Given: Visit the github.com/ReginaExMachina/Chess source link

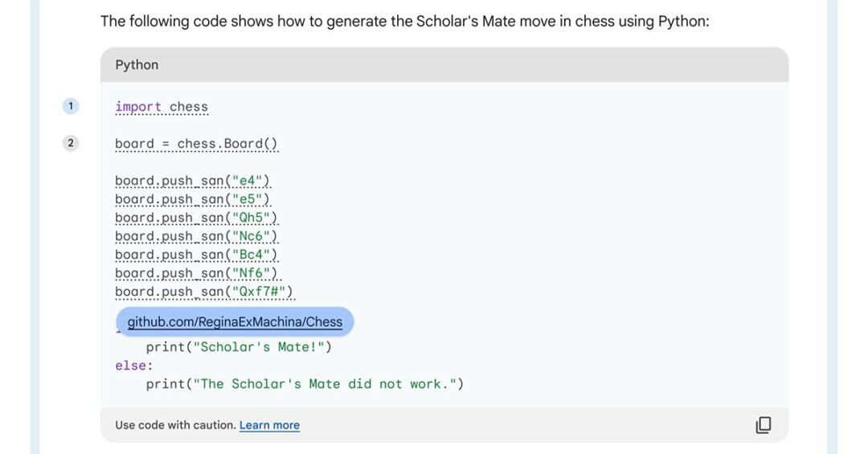Looking at the screenshot, I should point(235,322).
